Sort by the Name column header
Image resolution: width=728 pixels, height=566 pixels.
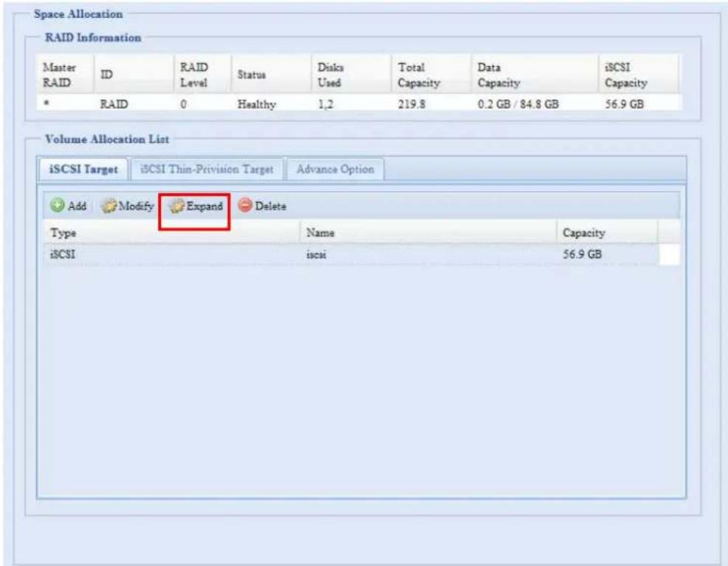click(x=428, y=232)
